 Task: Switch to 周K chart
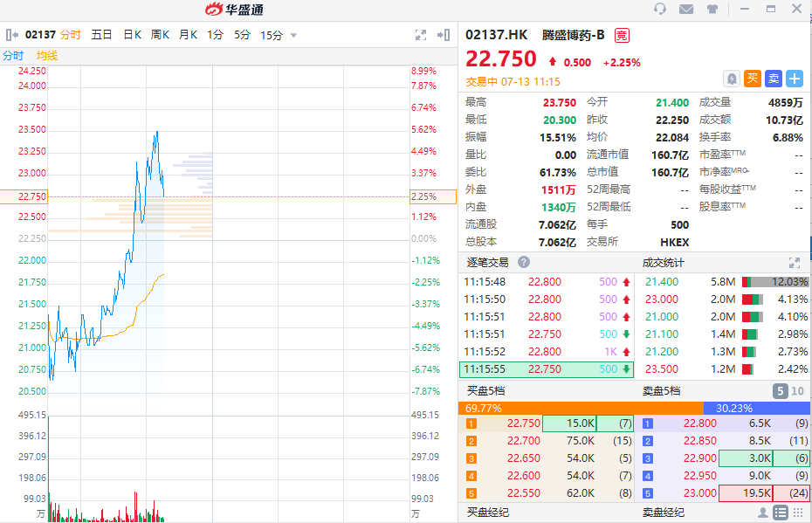pyautogui.click(x=160, y=35)
